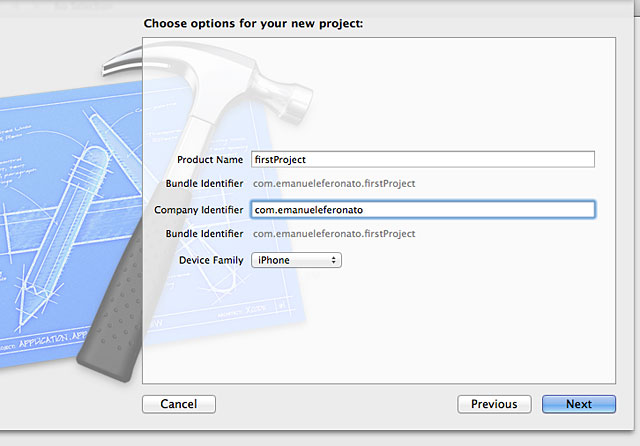Click the upper Bundle Identifier label
Viewport: 640px width, 446px height.
point(204,184)
